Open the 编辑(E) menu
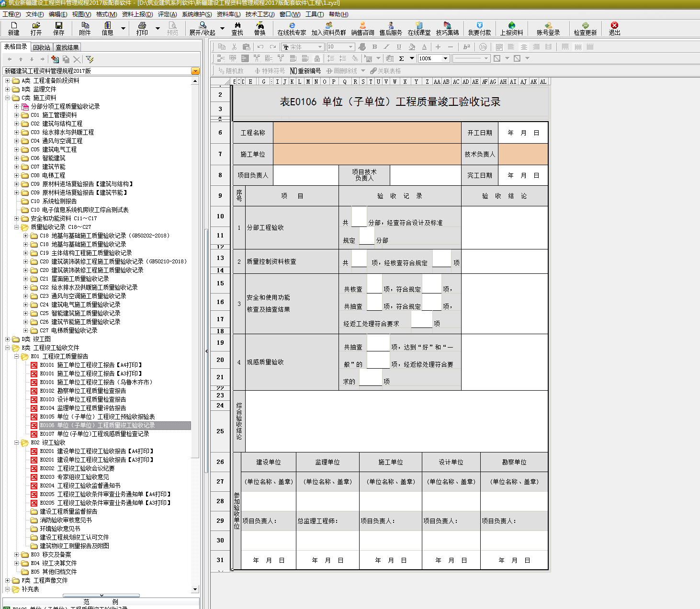This screenshot has height=609, width=700. tap(58, 14)
